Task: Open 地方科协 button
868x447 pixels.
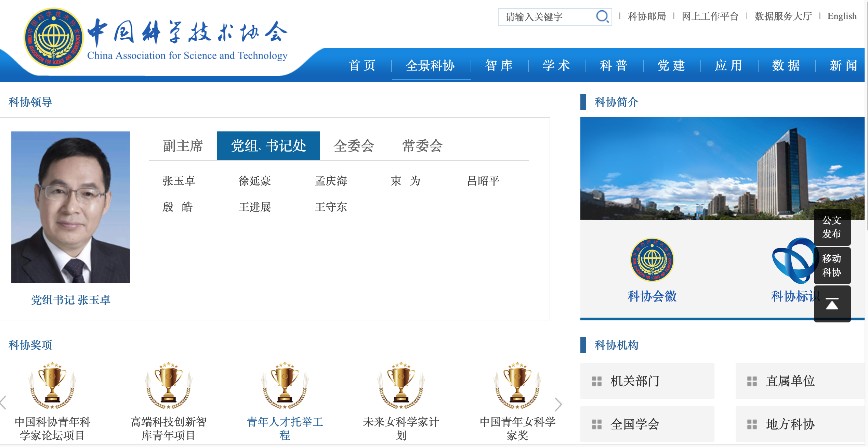Action: pyautogui.click(x=800, y=424)
